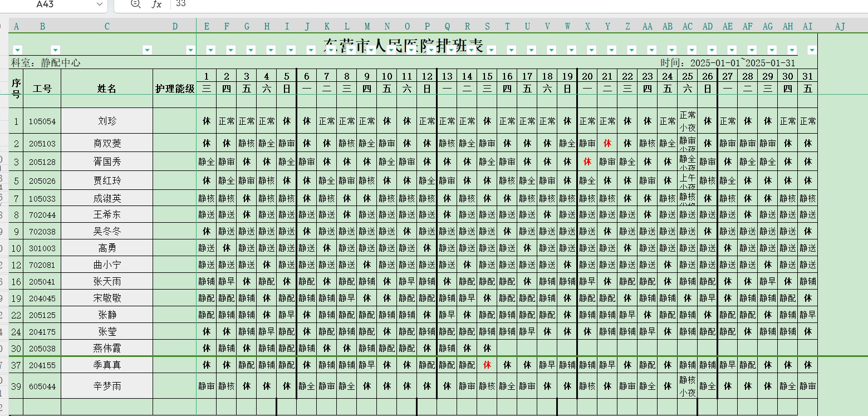Click the name cell 张天雨

pyautogui.click(x=107, y=282)
